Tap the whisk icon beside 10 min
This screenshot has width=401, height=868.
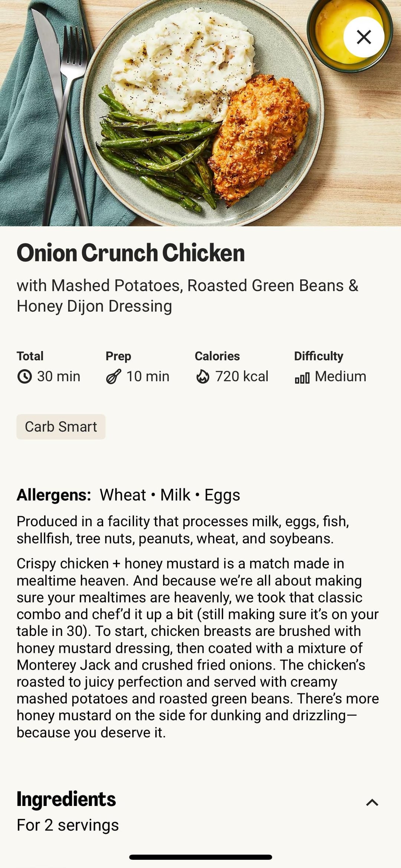pyautogui.click(x=114, y=377)
